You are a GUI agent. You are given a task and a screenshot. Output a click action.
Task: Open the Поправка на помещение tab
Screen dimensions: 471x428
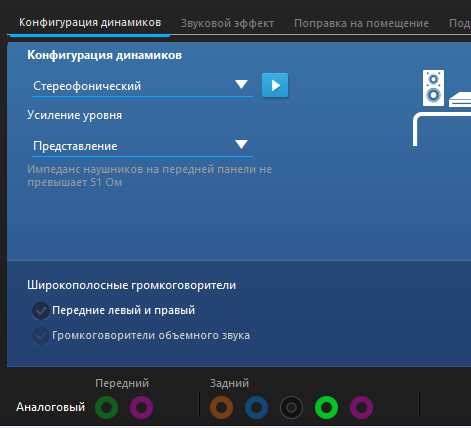(x=361, y=23)
